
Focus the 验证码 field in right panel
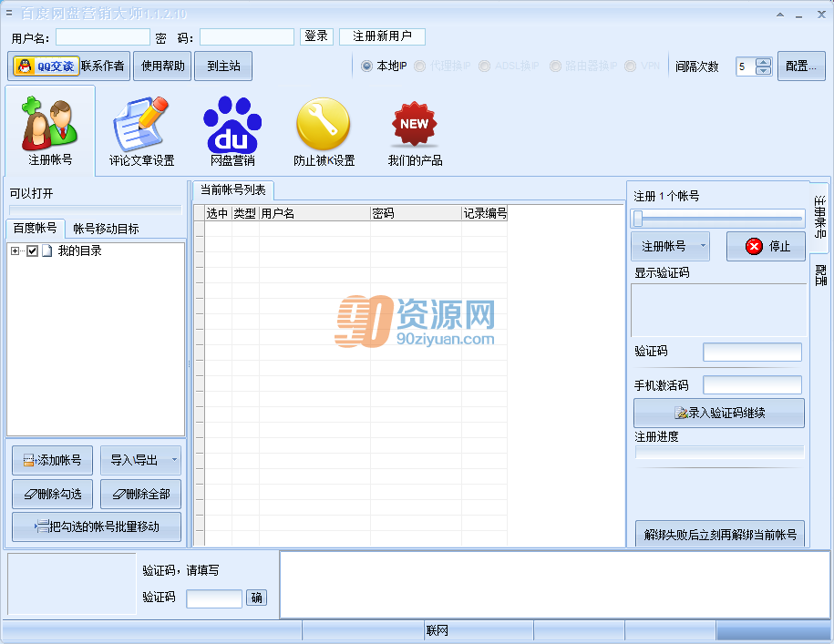pyautogui.click(x=753, y=352)
